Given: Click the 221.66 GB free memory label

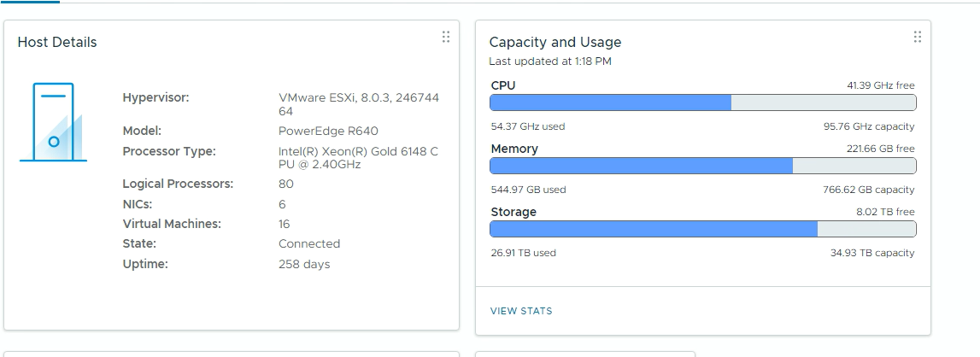Looking at the screenshot, I should pos(880,149).
